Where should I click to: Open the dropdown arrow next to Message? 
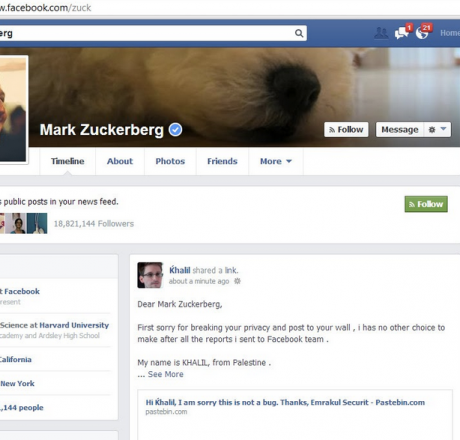click(443, 129)
